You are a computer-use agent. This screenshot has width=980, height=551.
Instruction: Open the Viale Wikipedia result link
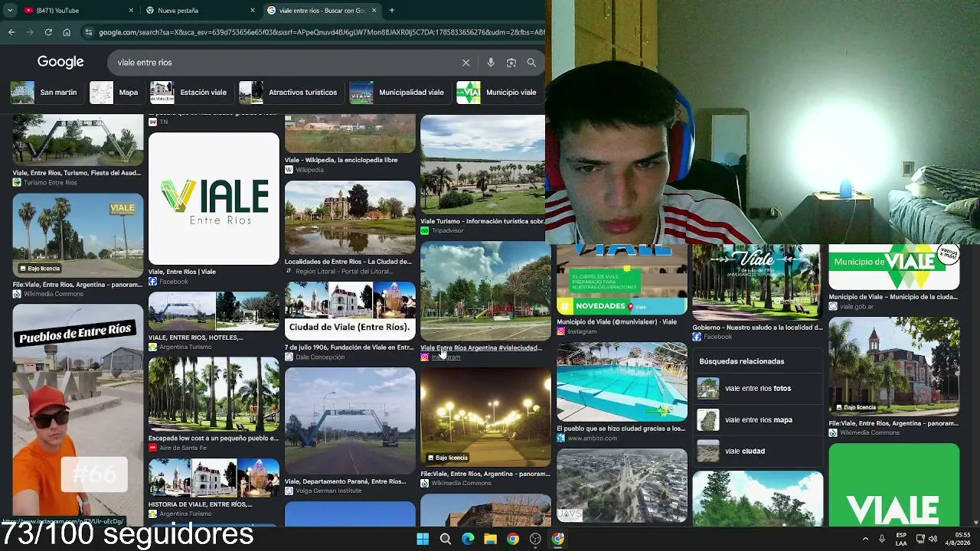click(x=341, y=160)
